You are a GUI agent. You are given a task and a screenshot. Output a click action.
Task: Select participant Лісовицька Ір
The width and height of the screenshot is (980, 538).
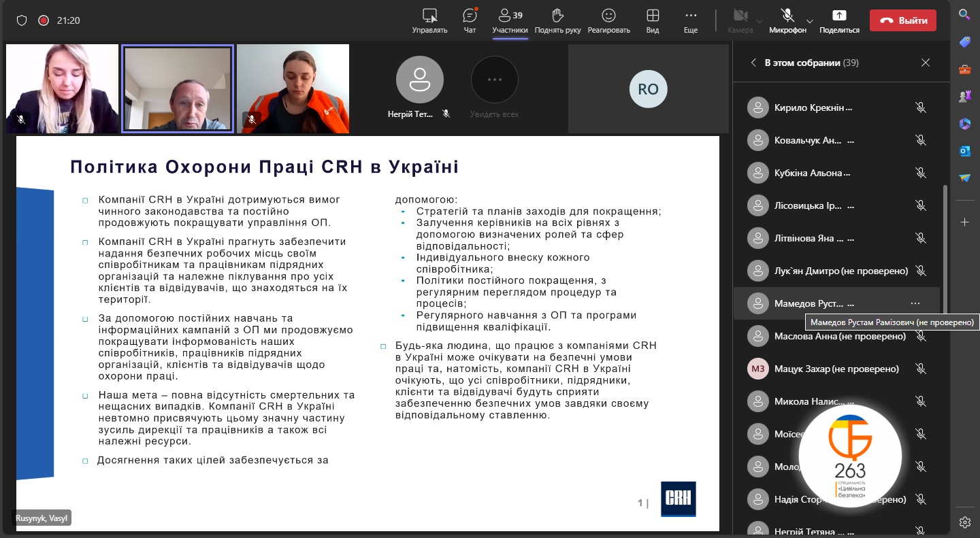pyautogui.click(x=836, y=205)
